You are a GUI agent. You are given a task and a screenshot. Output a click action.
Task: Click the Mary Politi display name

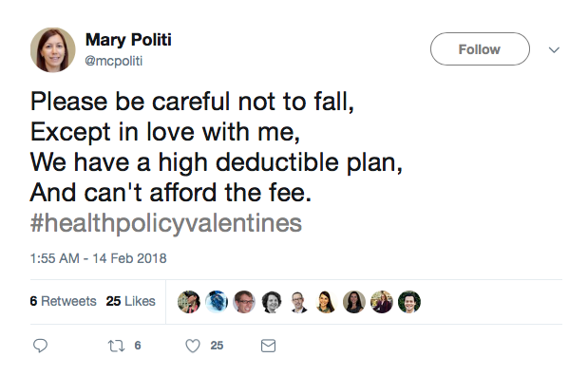(x=128, y=40)
